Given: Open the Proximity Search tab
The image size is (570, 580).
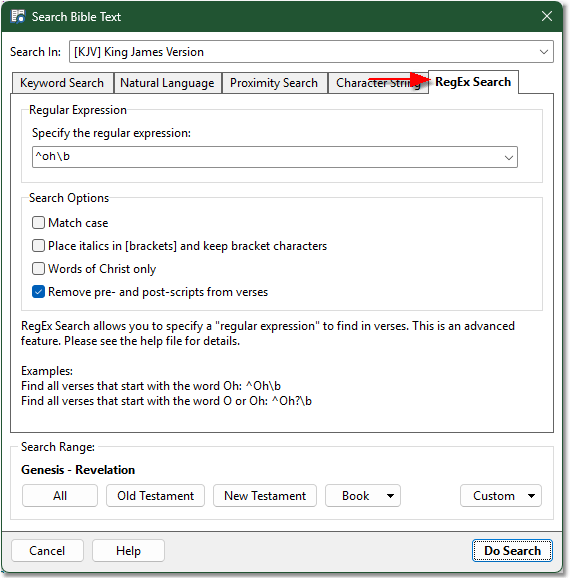Looking at the screenshot, I should [x=274, y=83].
